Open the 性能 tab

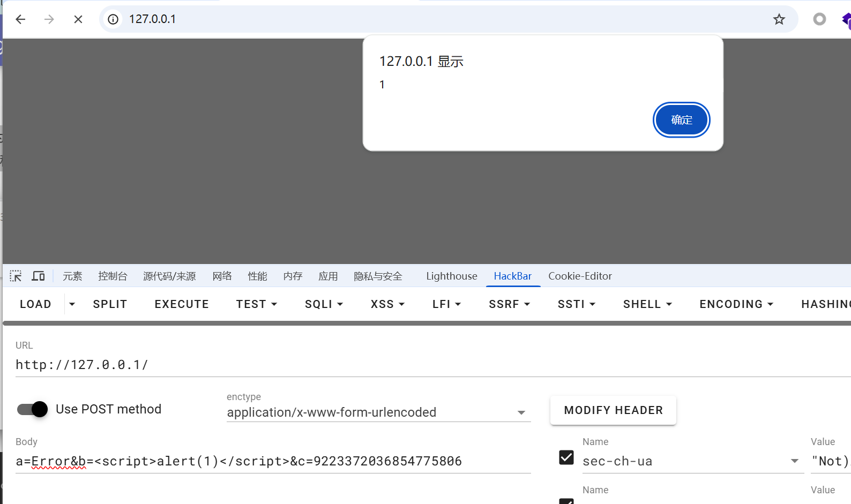coord(257,276)
